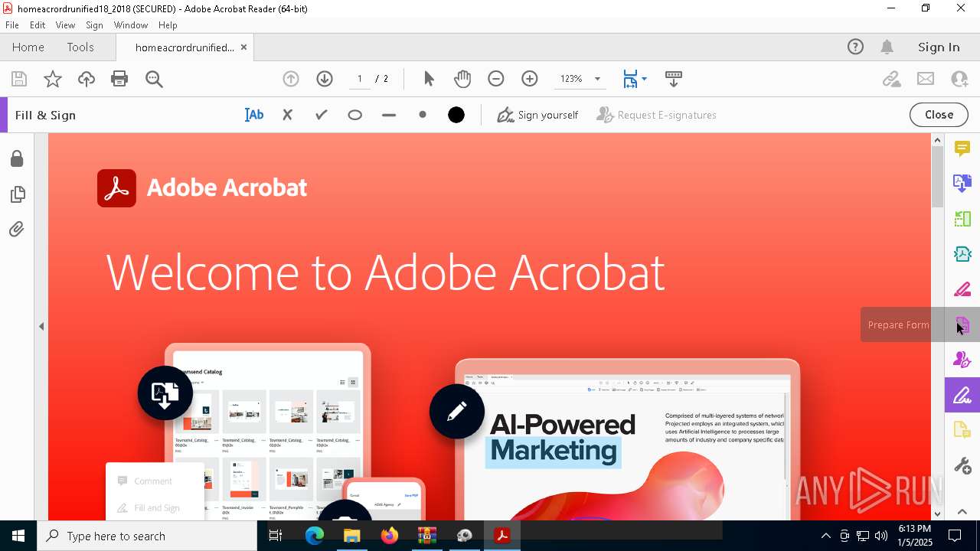Expand the left navigation pane arrow
980x551 pixels.
(x=41, y=327)
